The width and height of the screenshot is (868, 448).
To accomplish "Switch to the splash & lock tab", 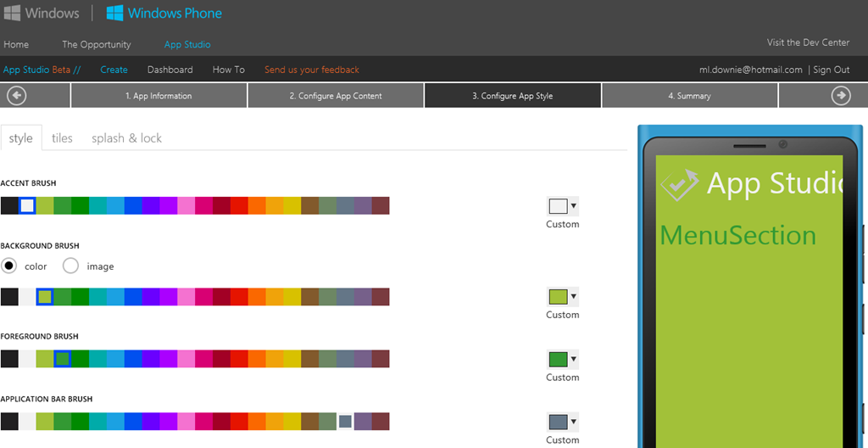I will coord(127,138).
